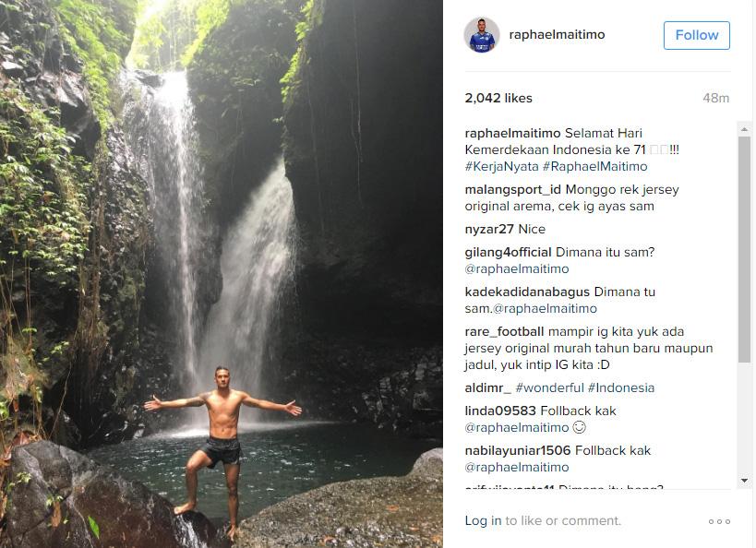Click the #wonderful hashtag in aldimr_ comment
Image resolution: width=756 pixels, height=548 pixels.
tap(549, 388)
